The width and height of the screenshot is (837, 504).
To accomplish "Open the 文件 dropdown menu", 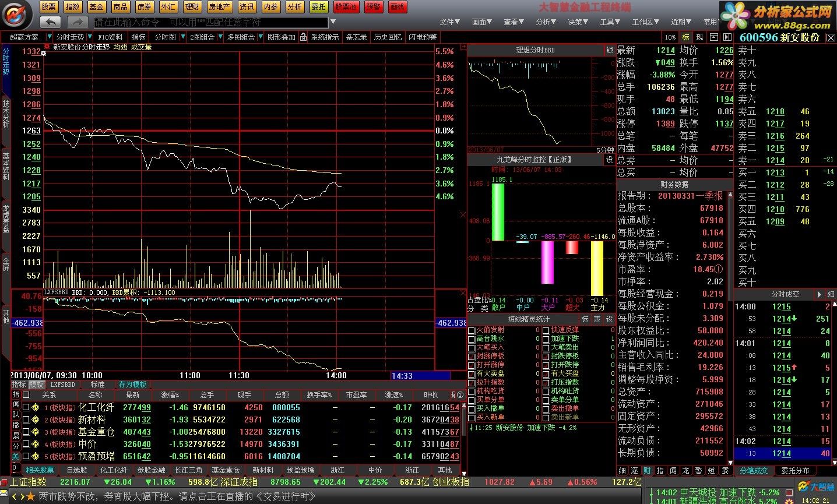I will coord(449,22).
